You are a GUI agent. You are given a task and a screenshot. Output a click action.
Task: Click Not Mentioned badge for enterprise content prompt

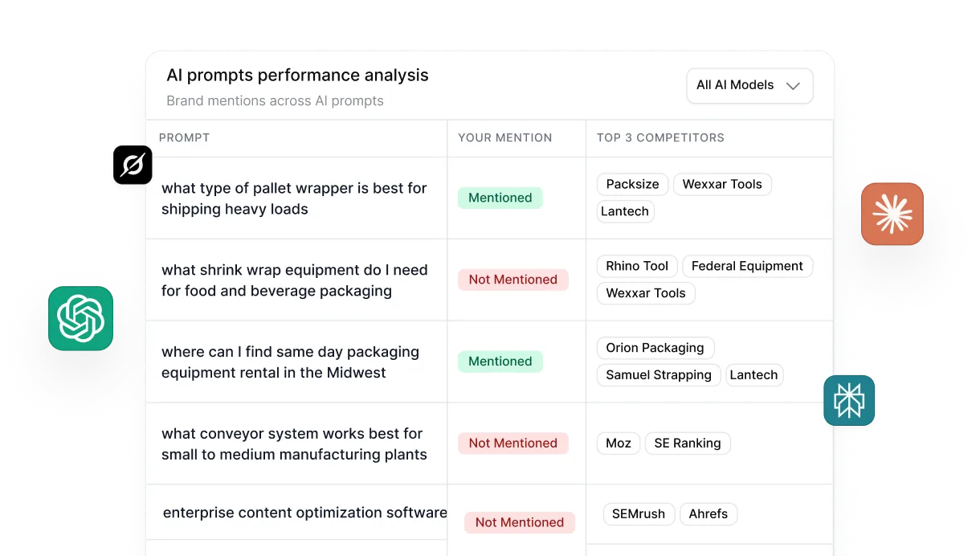(x=520, y=522)
